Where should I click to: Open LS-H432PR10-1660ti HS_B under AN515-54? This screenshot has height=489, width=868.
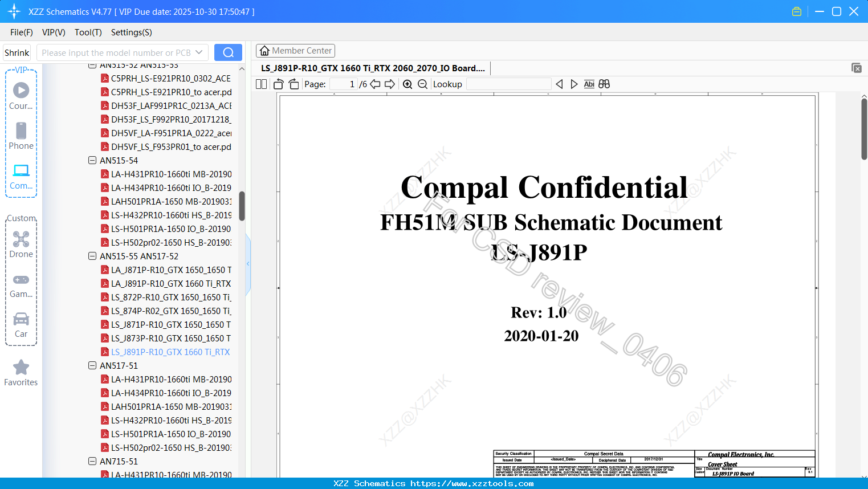(171, 215)
